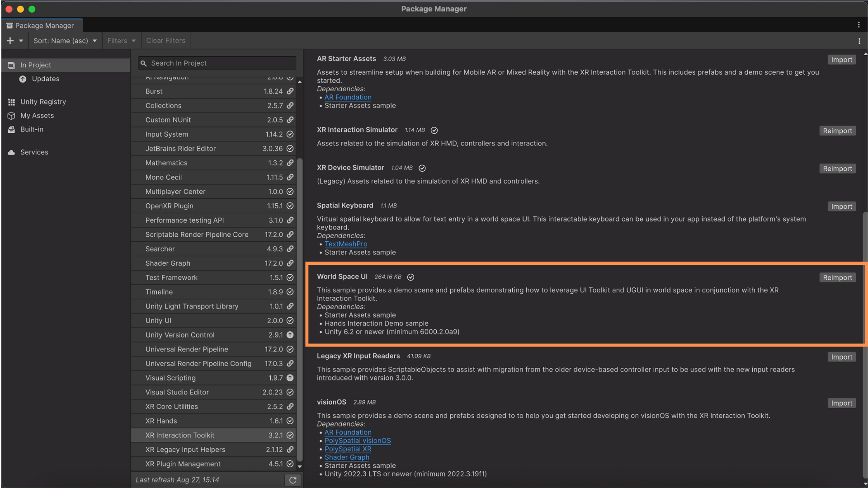Screen dimensions: 868x488
Task: Open Unity Registry in the sidebar
Action: (43, 102)
